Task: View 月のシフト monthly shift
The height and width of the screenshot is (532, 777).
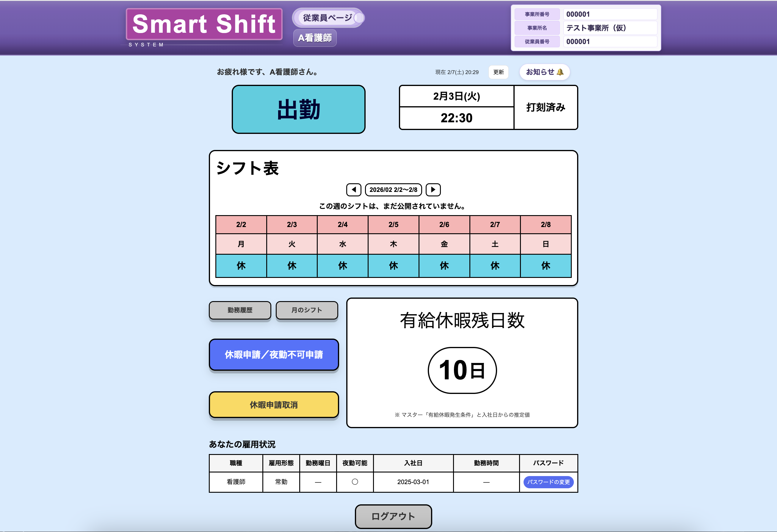Action: point(307,310)
